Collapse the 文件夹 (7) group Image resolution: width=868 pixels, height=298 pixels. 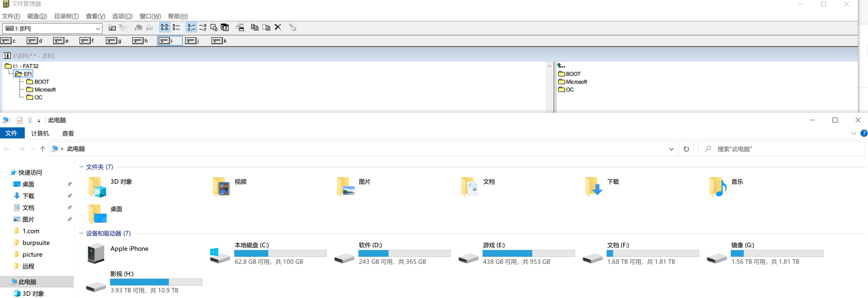coord(81,167)
